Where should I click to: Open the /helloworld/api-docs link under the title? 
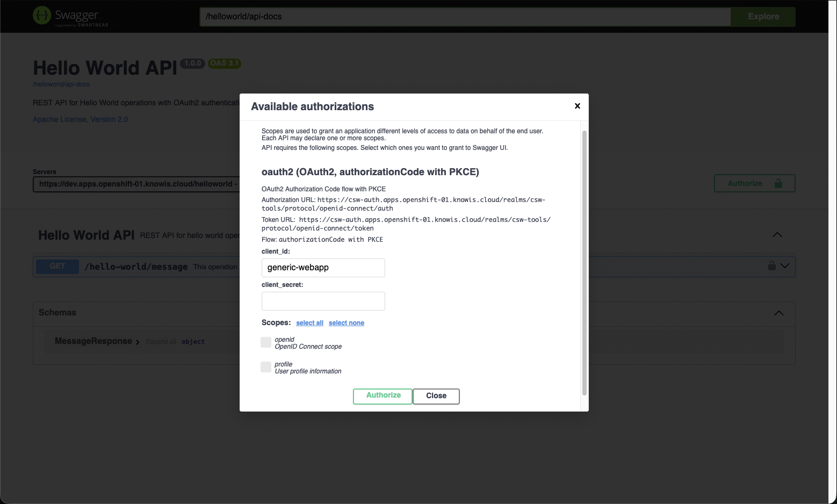tap(61, 84)
